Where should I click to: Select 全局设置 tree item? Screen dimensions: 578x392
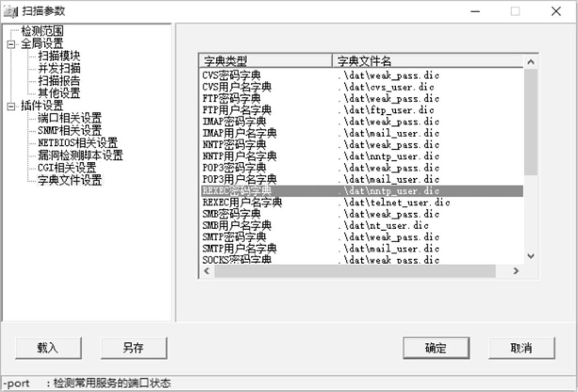42,43
